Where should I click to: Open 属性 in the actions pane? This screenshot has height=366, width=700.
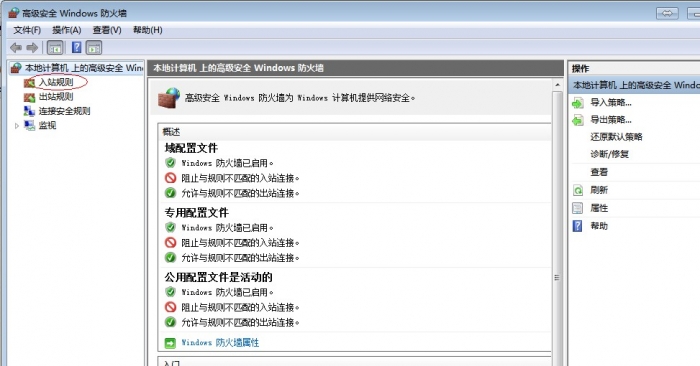[599, 208]
